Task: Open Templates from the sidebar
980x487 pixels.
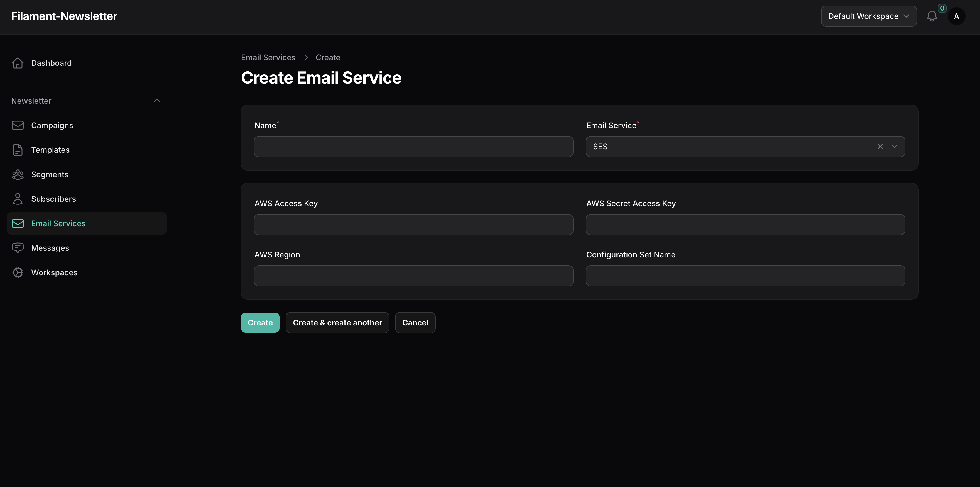Action: (87, 150)
